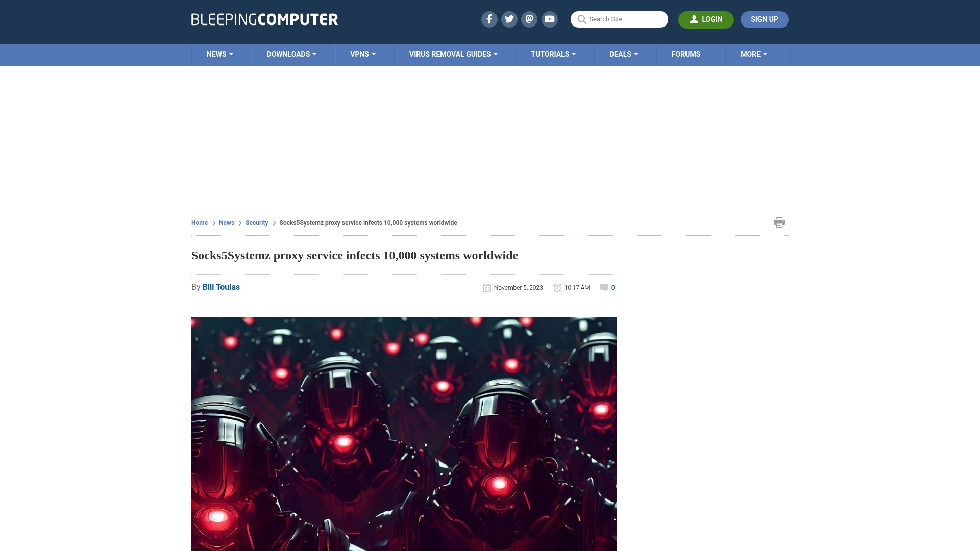Open the VPNS navigation menu
The image size is (980, 551).
pyautogui.click(x=363, y=54)
